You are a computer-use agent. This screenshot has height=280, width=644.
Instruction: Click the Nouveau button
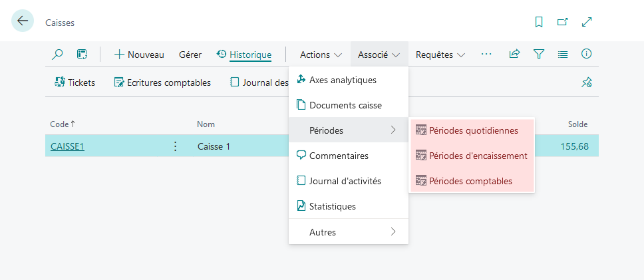click(x=139, y=55)
